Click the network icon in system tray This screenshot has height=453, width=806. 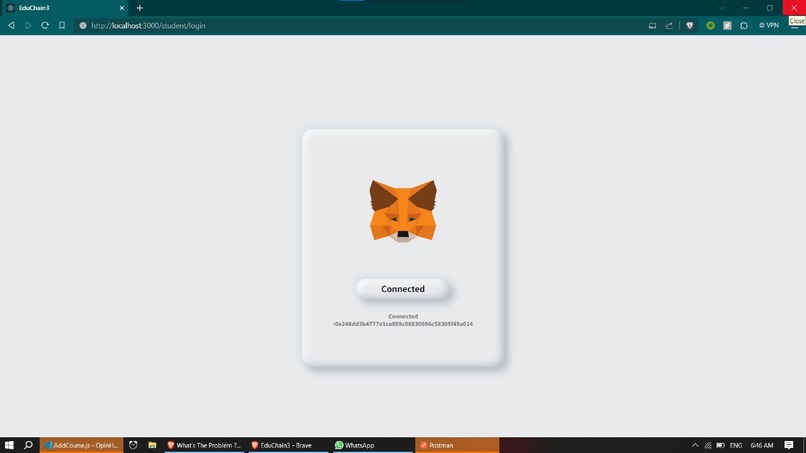pos(708,445)
